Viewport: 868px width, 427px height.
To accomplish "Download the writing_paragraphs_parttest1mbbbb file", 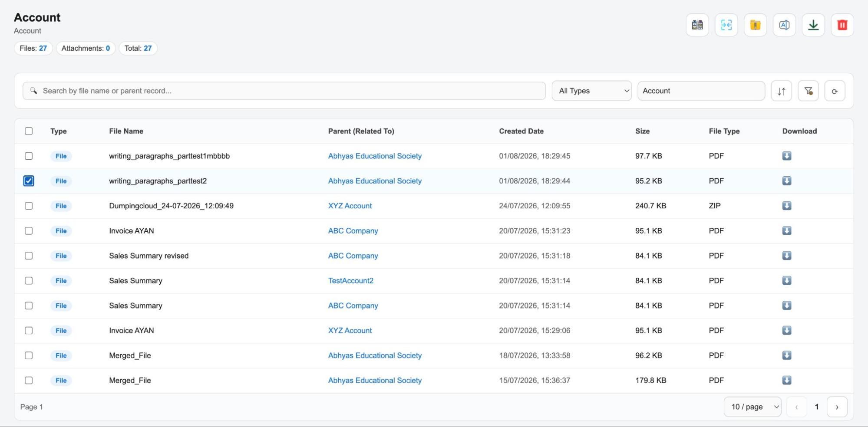I will tap(787, 156).
